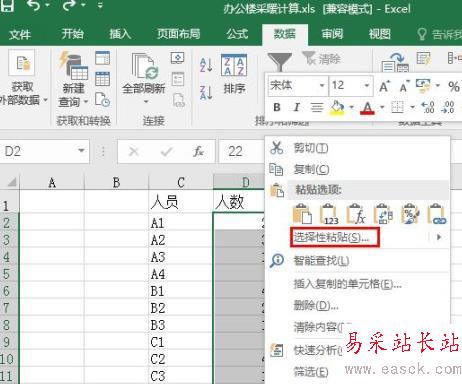The width and height of the screenshot is (462, 384).
Task: Switch to the 页面布局 tab
Action: (179, 34)
